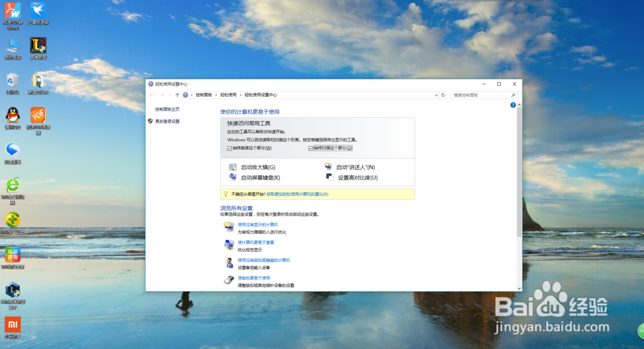Viewport: 644px width, 349px height.
Task: Open the Recycle Bin on the desktop
Action: 13,80
